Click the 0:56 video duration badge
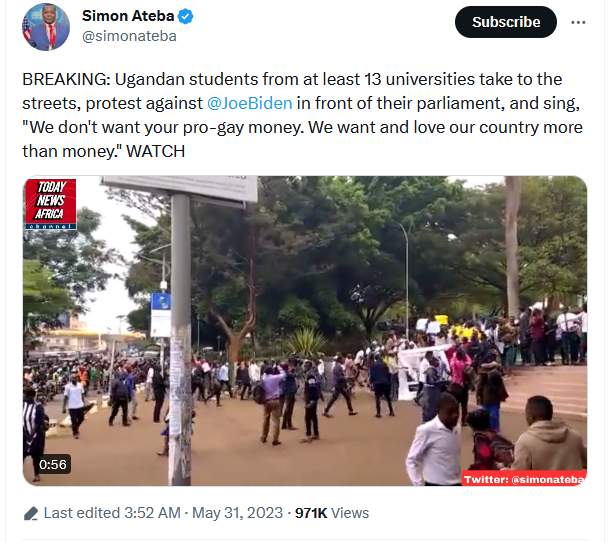The width and height of the screenshot is (616, 543). 53,464
